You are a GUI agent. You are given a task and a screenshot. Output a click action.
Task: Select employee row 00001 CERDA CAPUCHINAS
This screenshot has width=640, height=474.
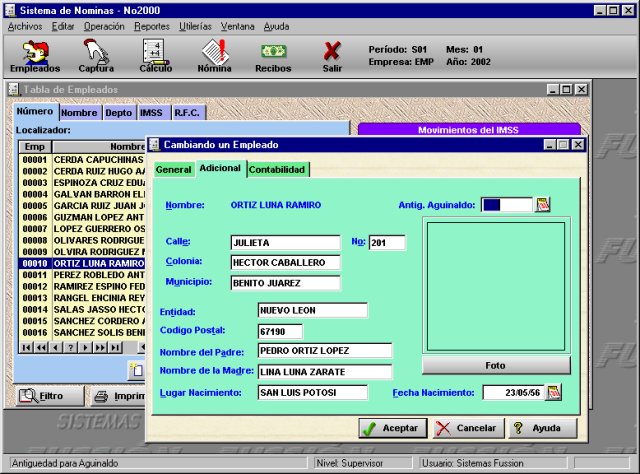coord(82,160)
